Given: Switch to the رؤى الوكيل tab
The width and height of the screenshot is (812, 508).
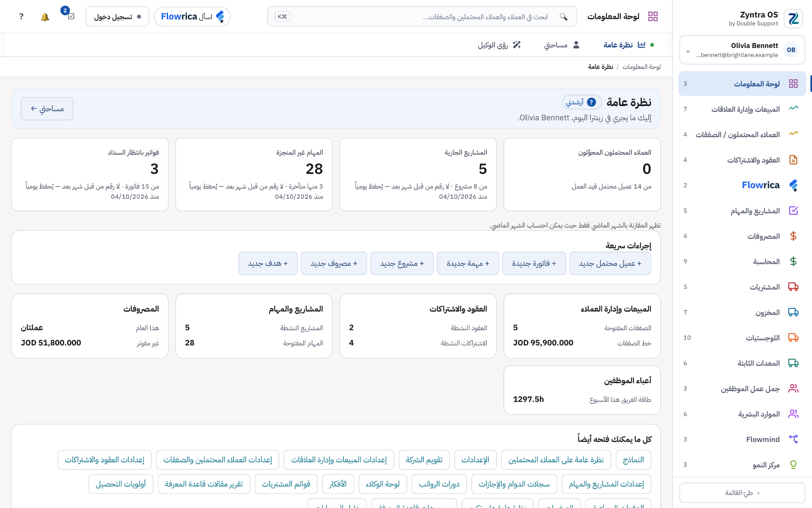Looking at the screenshot, I should click(x=499, y=45).
